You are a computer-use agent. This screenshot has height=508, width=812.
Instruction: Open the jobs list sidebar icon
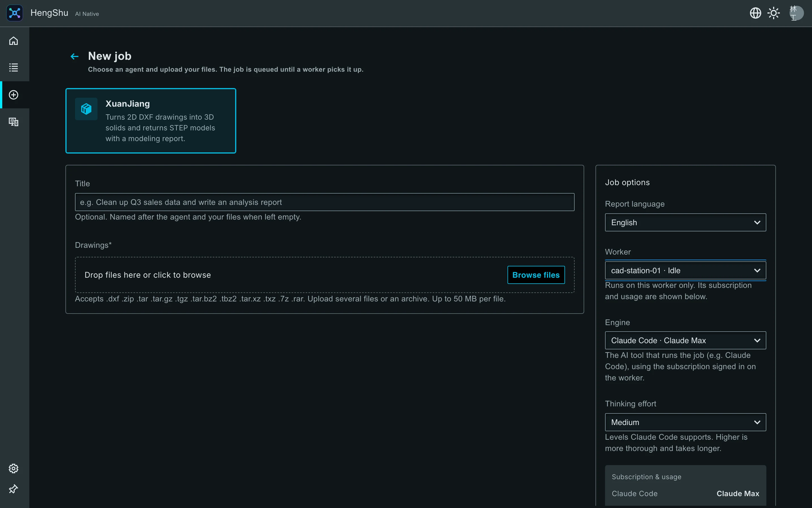[x=14, y=67]
